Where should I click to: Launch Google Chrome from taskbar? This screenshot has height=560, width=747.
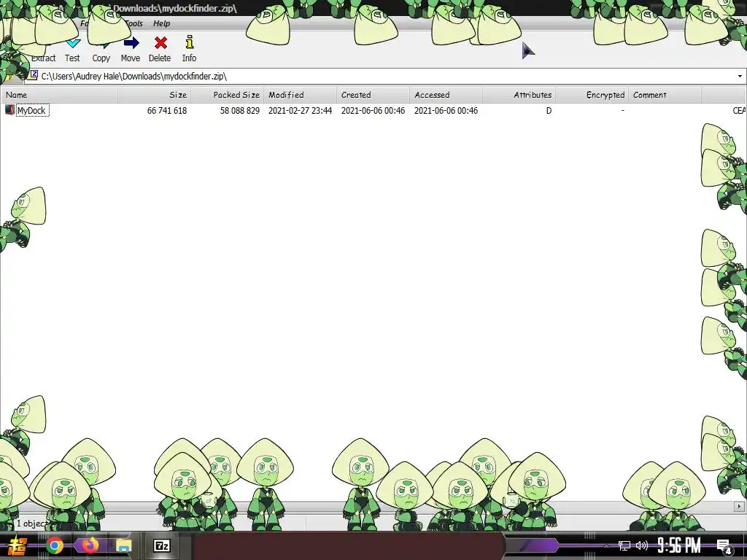coord(54,545)
